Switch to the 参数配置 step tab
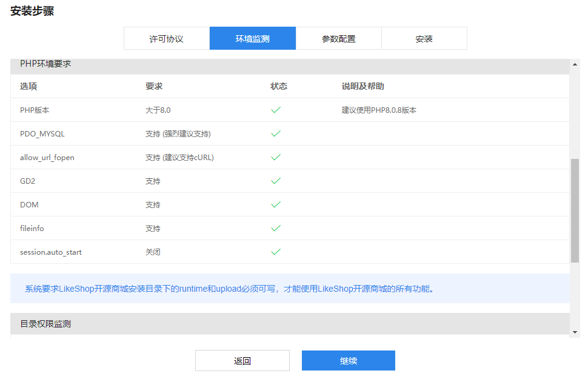This screenshot has width=588, height=379. [x=339, y=38]
